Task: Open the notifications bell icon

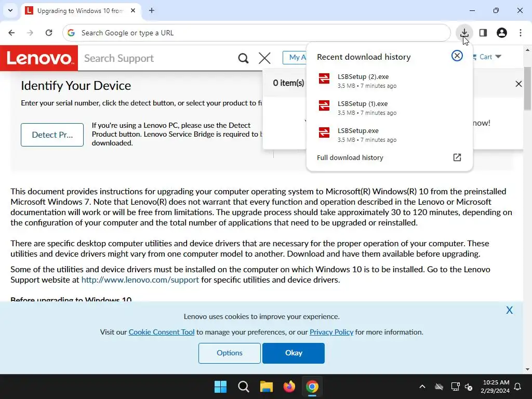Action: 518,387
